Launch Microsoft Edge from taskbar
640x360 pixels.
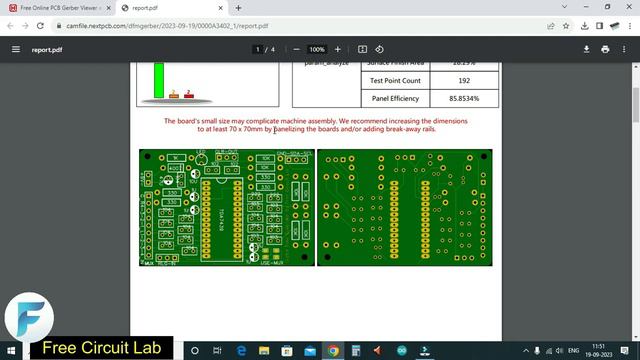click(241, 351)
